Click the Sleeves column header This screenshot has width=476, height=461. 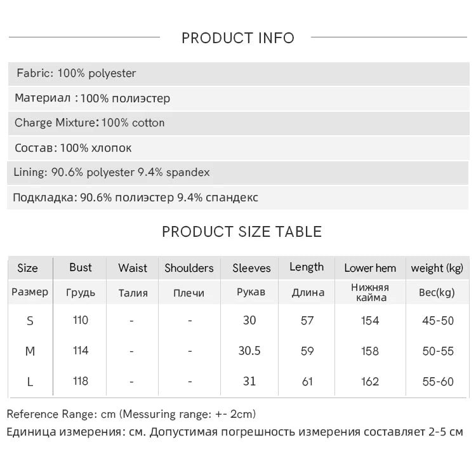tap(251, 268)
